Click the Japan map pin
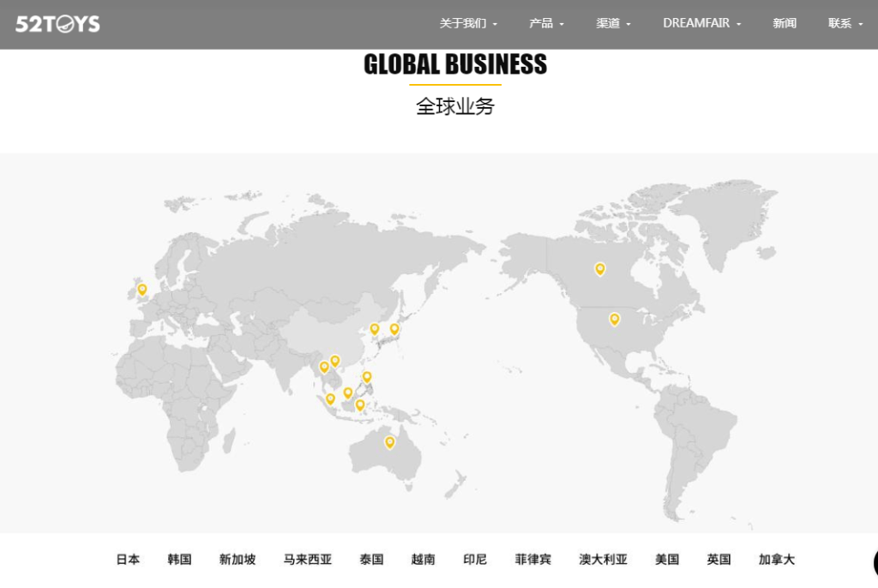The width and height of the screenshot is (878, 588). coord(394,329)
